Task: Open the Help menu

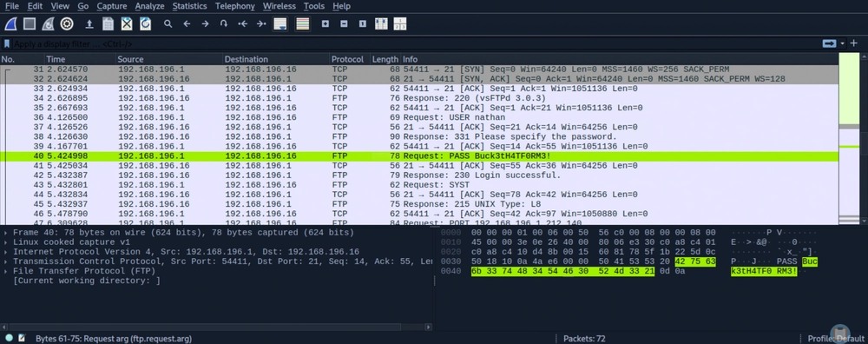Action: coord(341,6)
